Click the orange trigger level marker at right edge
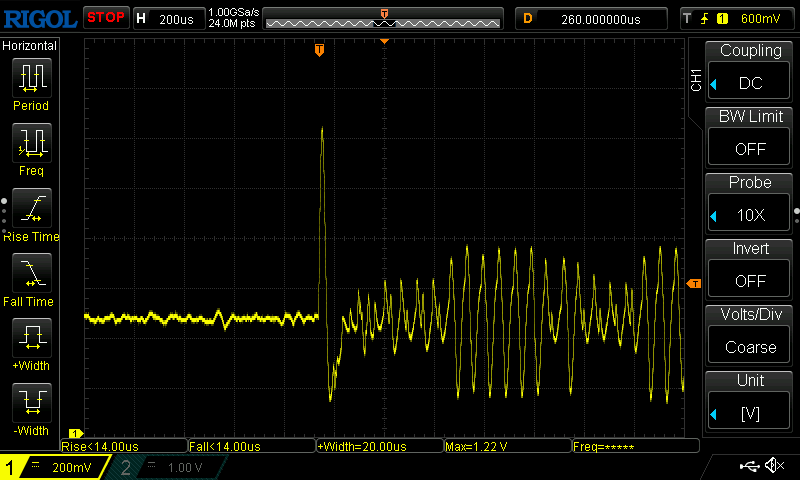 pos(694,284)
